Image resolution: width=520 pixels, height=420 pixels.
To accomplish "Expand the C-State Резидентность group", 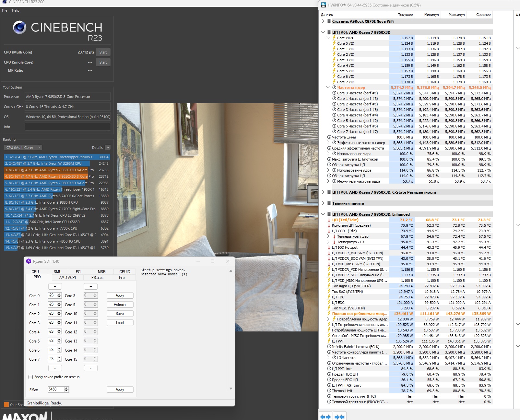I will [x=323, y=192].
